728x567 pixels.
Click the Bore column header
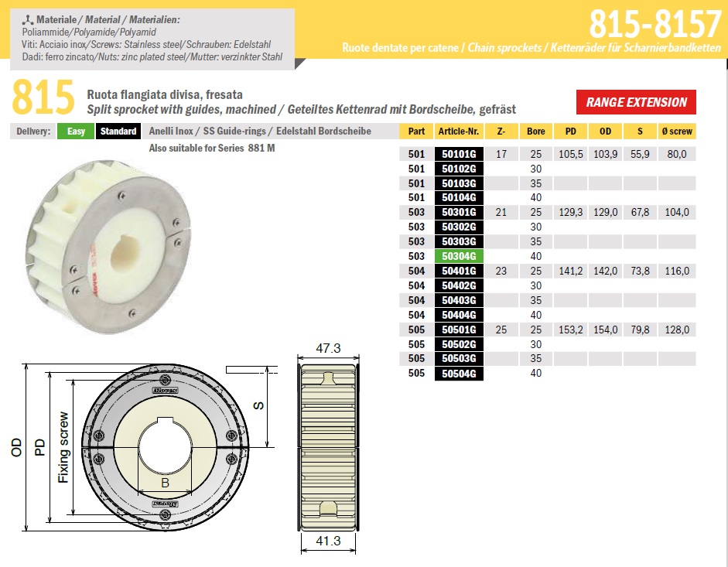point(535,132)
